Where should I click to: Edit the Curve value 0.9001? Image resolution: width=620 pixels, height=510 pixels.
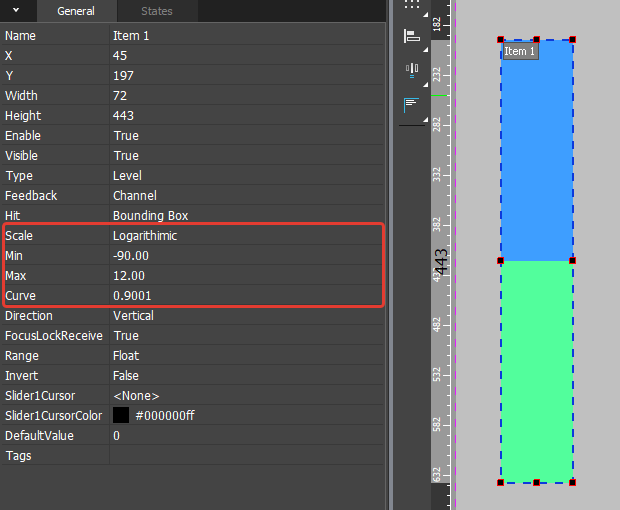click(x=246, y=296)
